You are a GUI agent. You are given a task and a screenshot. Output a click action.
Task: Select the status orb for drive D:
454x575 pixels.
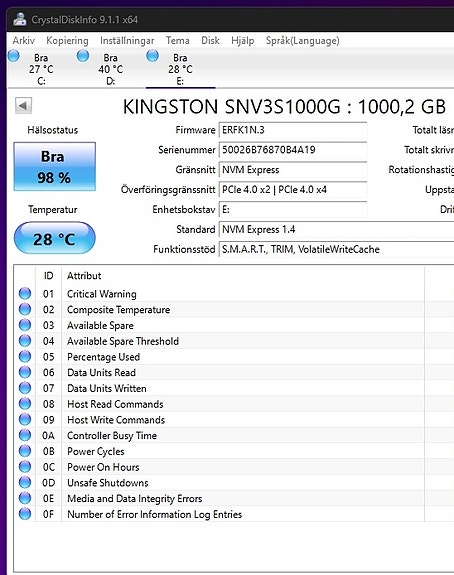pyautogui.click(x=83, y=56)
